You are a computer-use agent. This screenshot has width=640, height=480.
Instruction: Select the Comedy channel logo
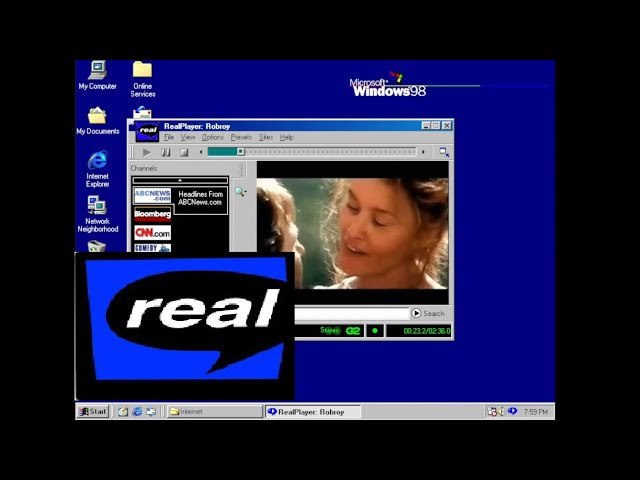coord(153,248)
